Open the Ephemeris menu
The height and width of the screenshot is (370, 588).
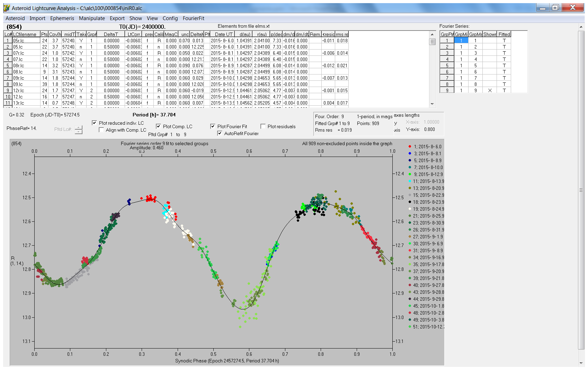point(62,18)
